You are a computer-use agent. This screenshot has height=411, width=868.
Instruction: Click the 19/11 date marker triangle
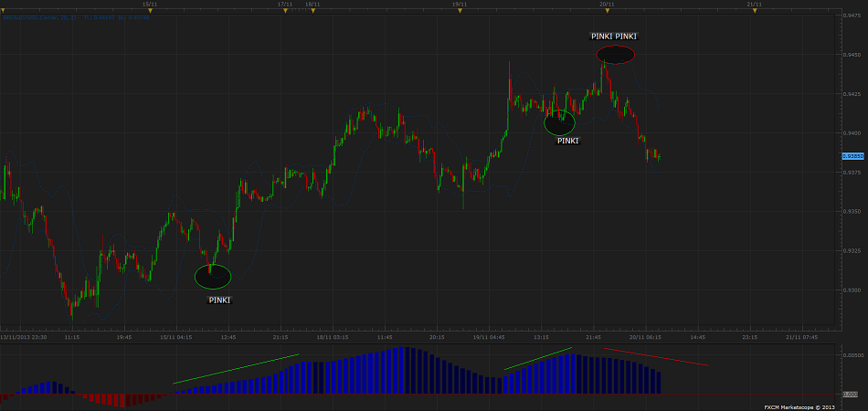[460, 10]
